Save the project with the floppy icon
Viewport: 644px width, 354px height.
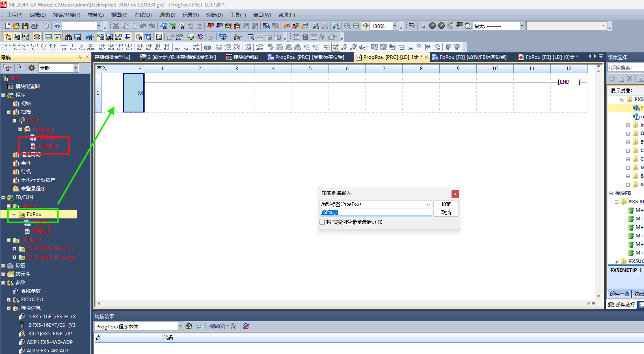(x=25, y=26)
